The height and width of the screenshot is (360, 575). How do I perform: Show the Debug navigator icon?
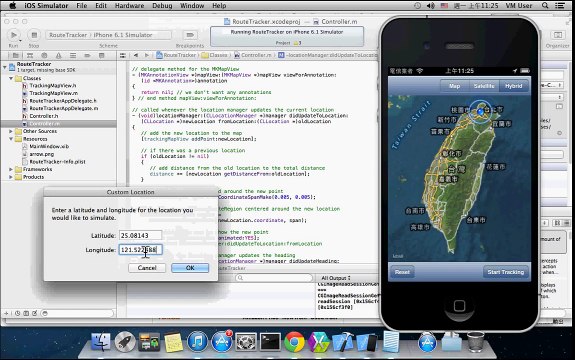73,56
